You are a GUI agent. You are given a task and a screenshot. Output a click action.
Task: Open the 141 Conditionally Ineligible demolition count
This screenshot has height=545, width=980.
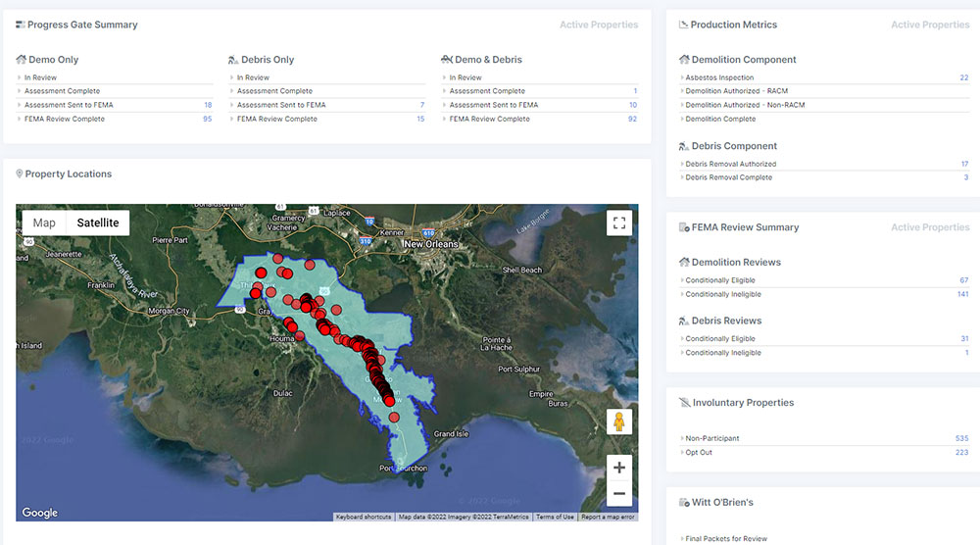tap(962, 294)
